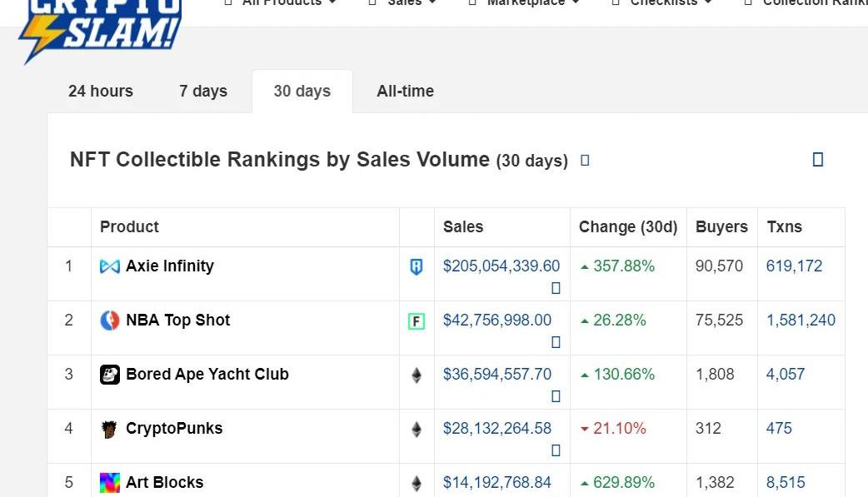Click the Ronin blockchain icon for Axie Infinity
868x497 pixels.
[x=417, y=267]
